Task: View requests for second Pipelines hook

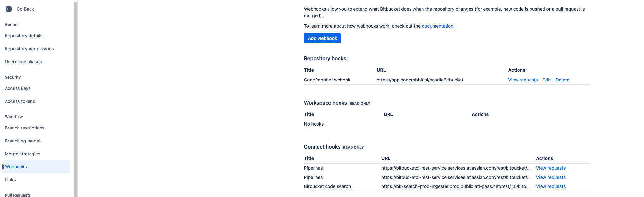Action: (551, 177)
